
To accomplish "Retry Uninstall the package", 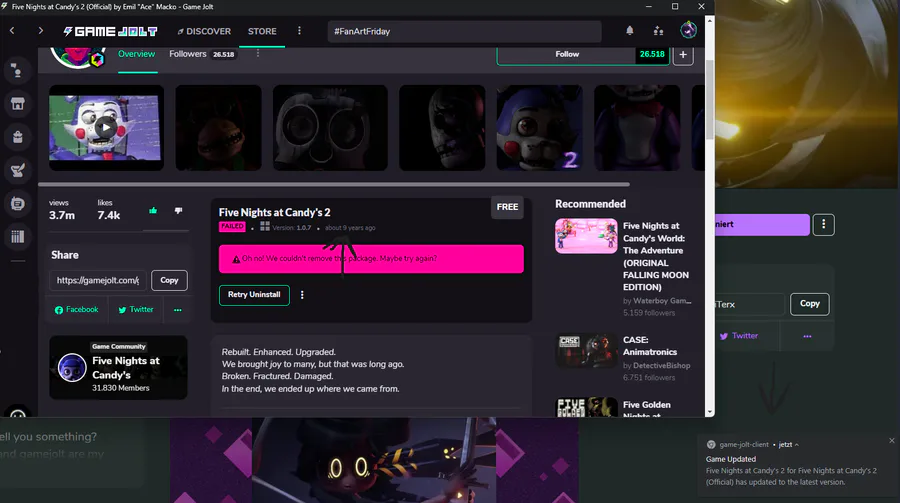I will (254, 295).
